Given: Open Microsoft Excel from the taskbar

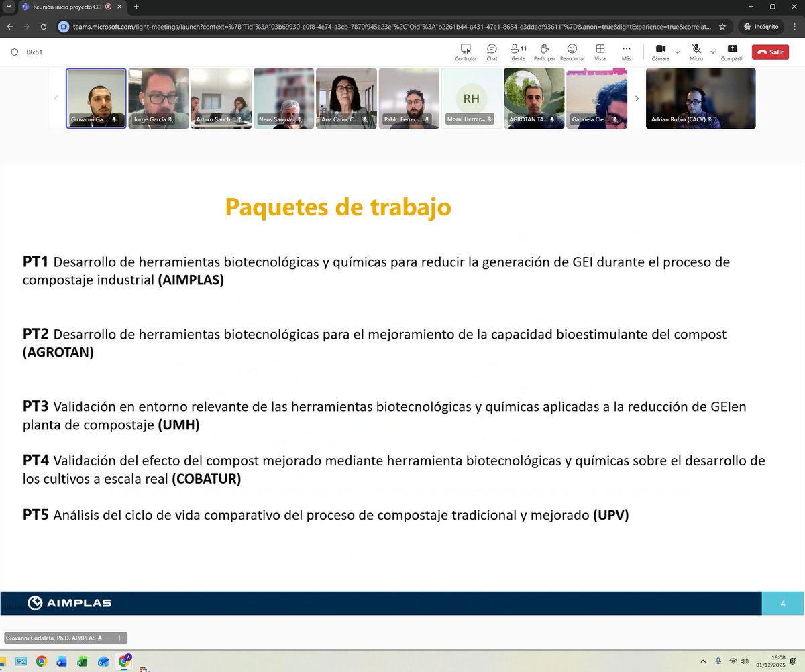Looking at the screenshot, I should point(83,662).
